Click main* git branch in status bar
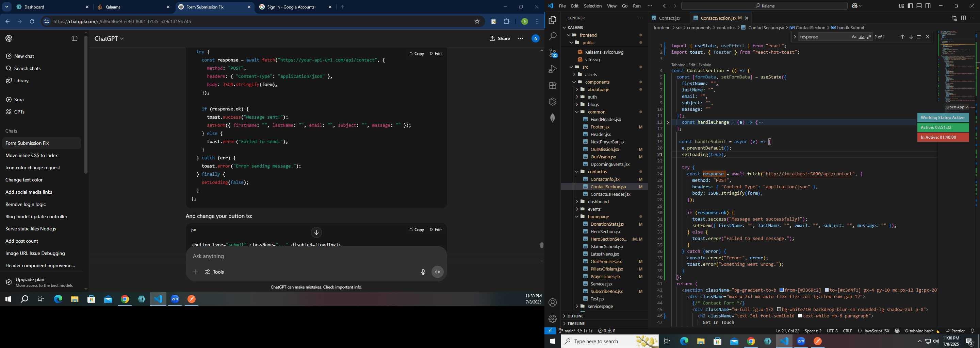The height and width of the screenshot is (348, 980). point(567,331)
